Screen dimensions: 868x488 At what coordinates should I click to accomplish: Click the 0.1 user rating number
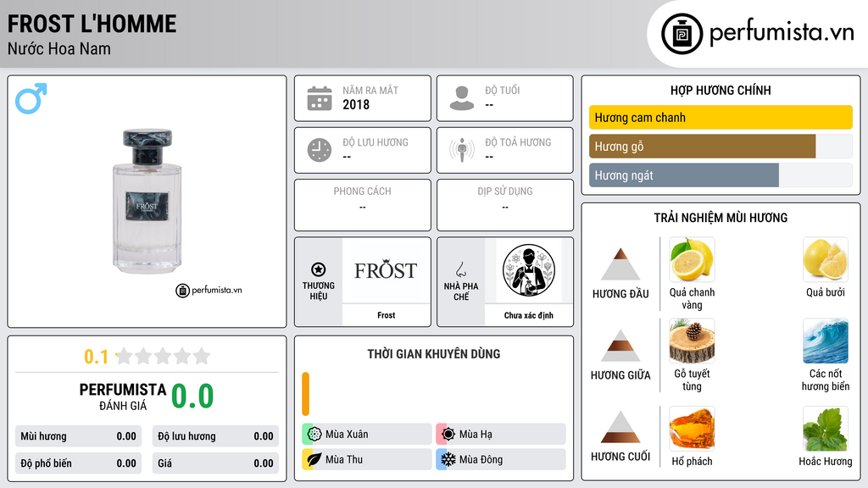97,357
